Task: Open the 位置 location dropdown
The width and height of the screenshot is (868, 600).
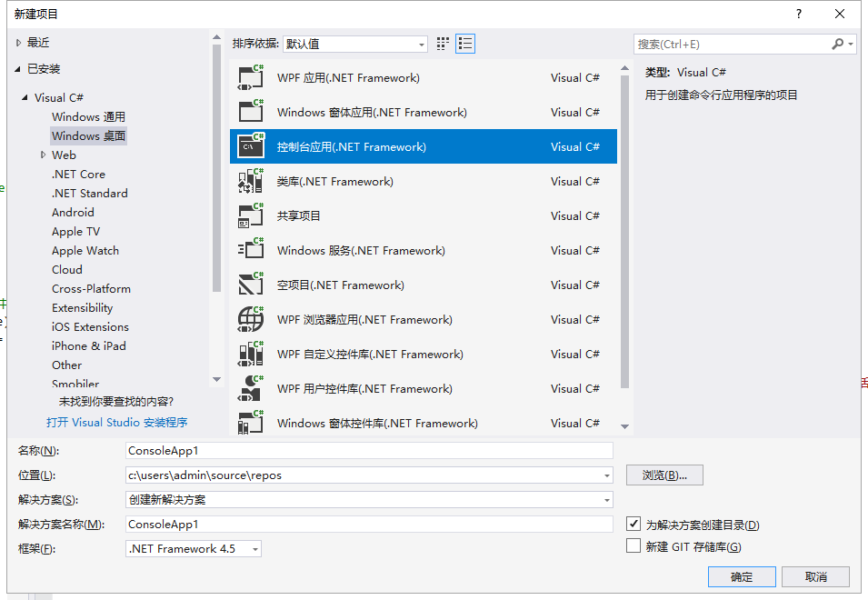Action: (607, 475)
